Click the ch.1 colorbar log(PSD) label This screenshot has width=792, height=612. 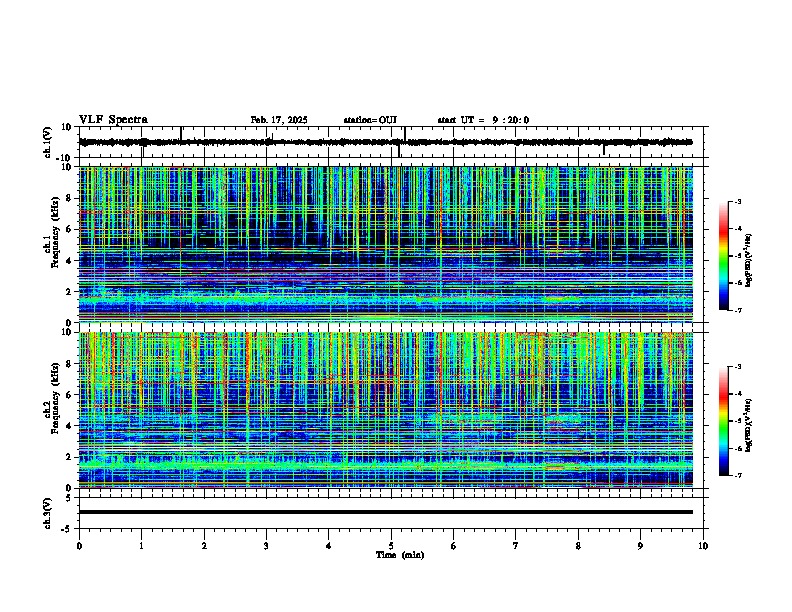coord(749,260)
